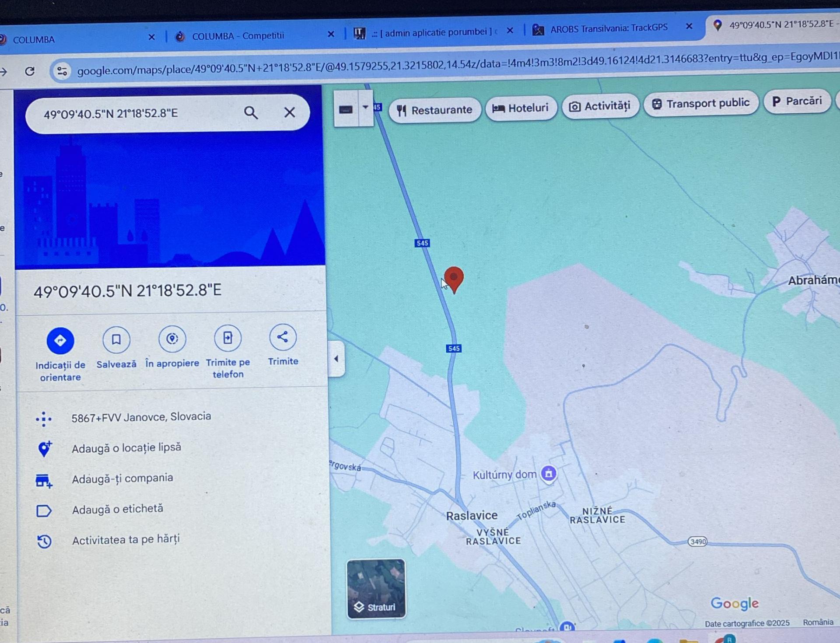Click the Google logo on the map

[735, 604]
